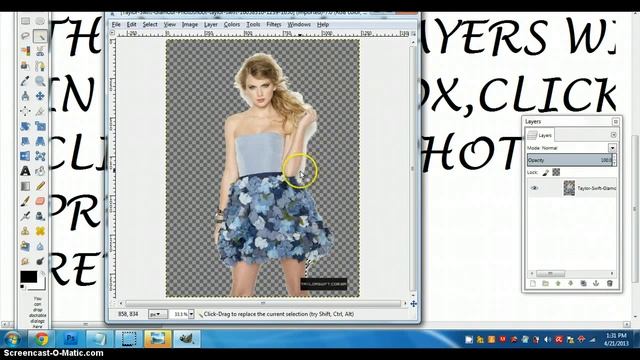This screenshot has width=640, height=360.
Task: Select the Ellipse Select tool
Action: [40, 21]
